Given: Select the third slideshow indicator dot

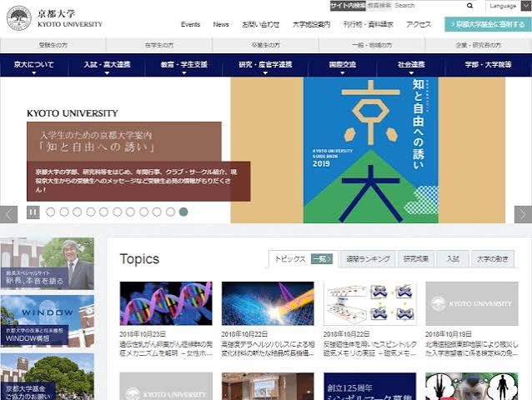Looking at the screenshot, I should coord(77,212).
